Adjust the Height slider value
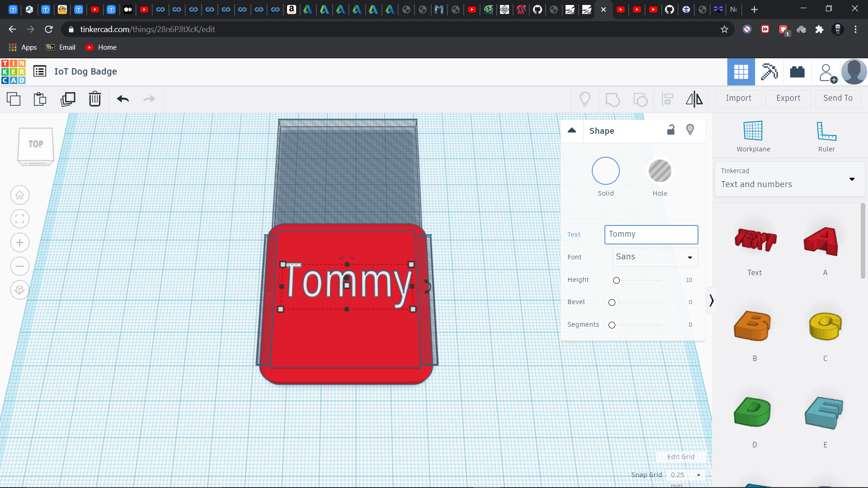The height and width of the screenshot is (488, 868). point(616,280)
